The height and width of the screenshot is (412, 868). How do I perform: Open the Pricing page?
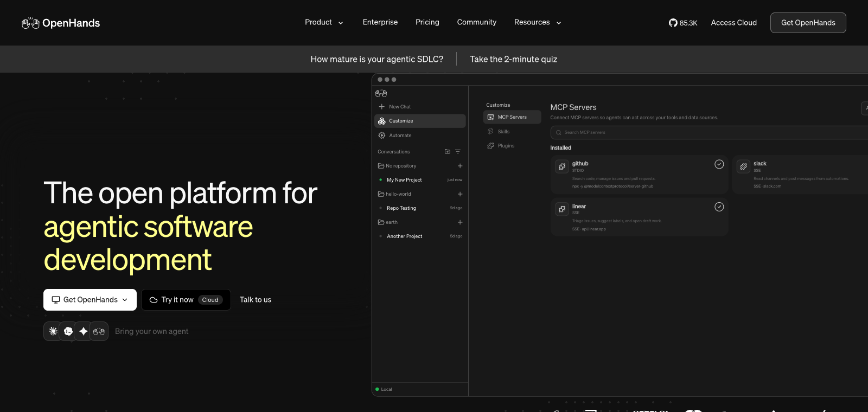[427, 22]
